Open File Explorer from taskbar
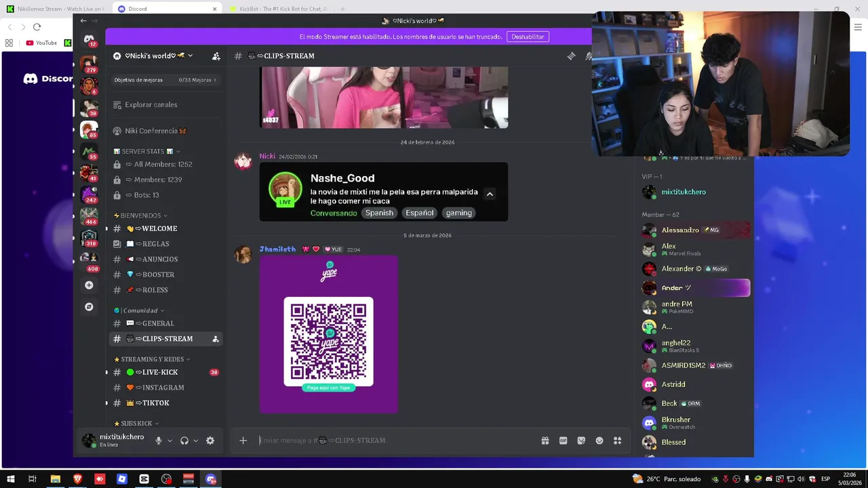This screenshot has height=488, width=868. tap(56, 479)
